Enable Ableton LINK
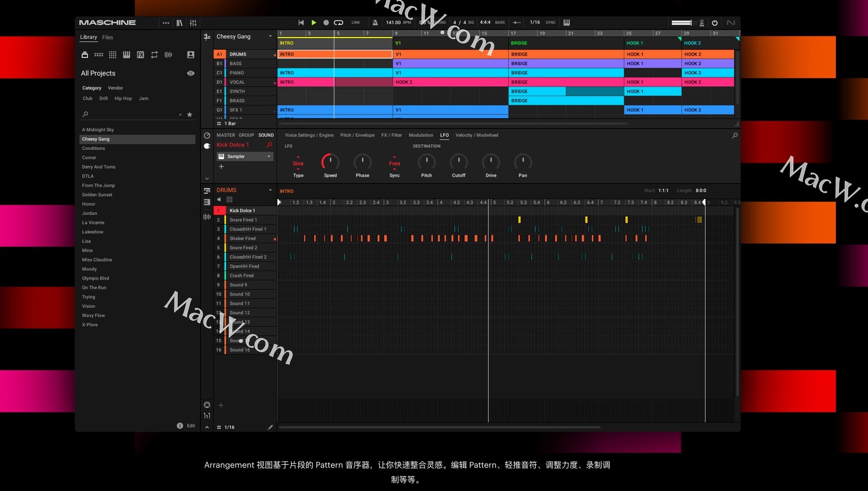This screenshot has height=491, width=868. 356,23
